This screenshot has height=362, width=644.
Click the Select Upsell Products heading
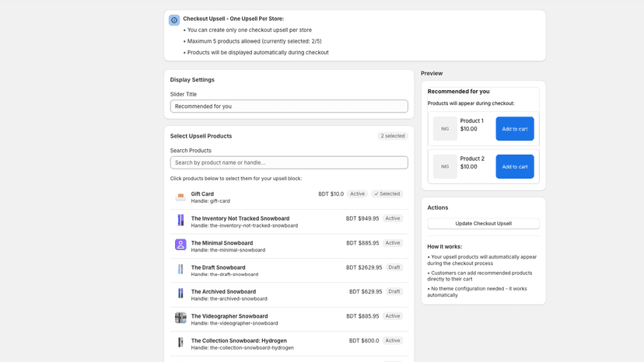coord(201,136)
